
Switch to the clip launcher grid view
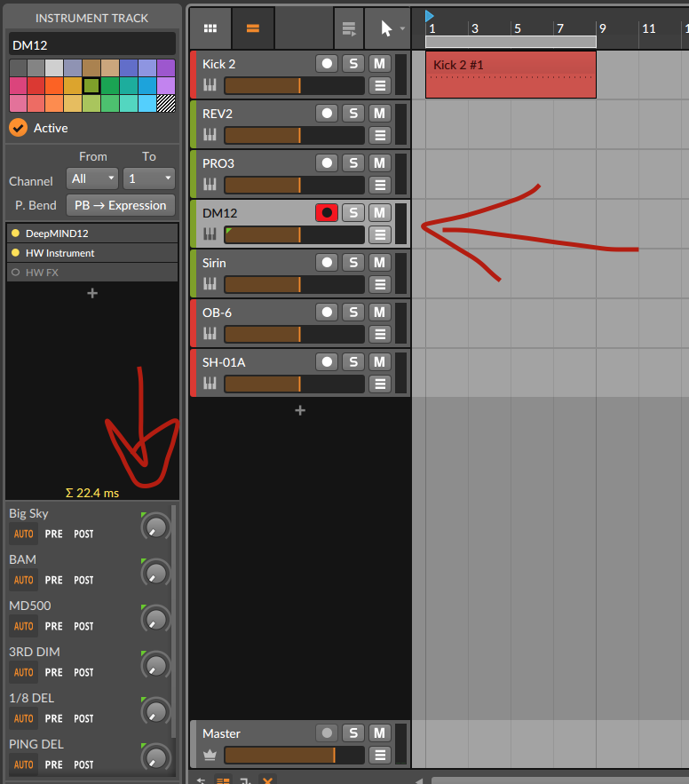pyautogui.click(x=210, y=28)
